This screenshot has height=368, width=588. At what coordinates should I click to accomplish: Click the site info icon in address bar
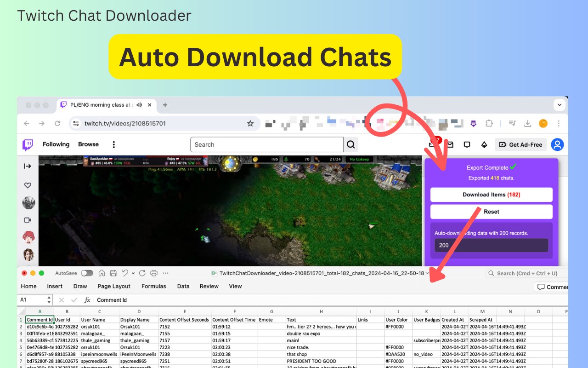point(76,123)
